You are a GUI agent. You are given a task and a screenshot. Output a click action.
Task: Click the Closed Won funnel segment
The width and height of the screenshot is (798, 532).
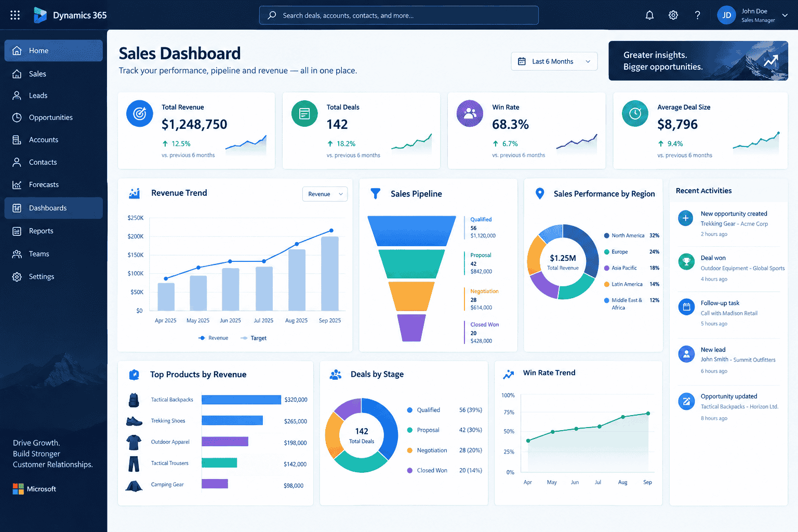[411, 328]
